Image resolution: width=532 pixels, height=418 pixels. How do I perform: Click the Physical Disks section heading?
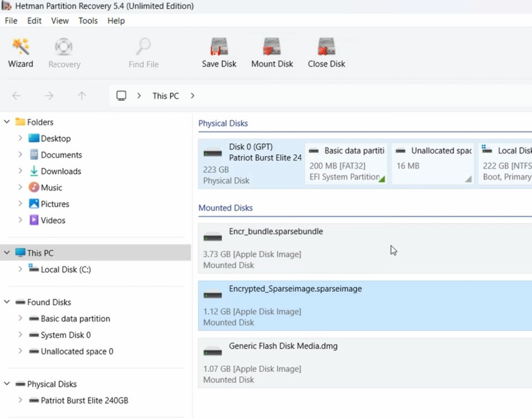point(223,123)
